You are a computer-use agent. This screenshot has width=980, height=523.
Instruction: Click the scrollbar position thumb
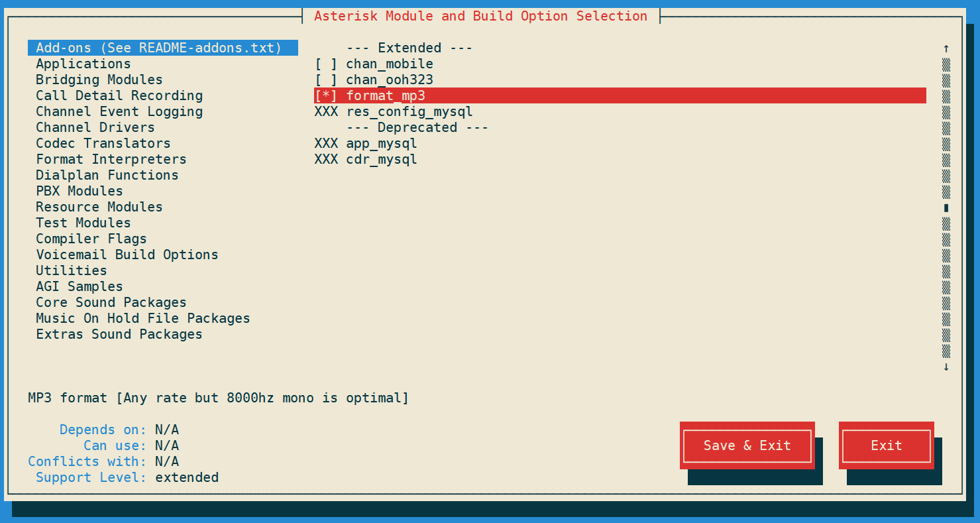click(946, 207)
